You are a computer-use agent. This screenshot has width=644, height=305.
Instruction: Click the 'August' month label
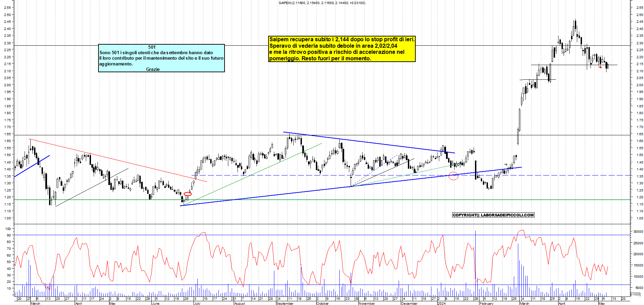(240, 303)
